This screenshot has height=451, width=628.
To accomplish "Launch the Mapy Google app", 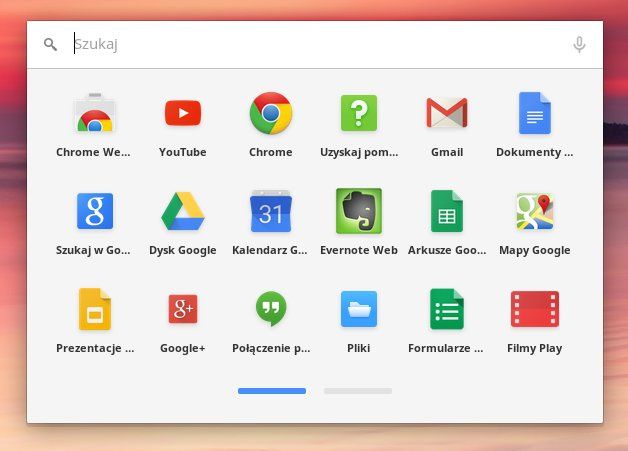I will tap(535, 211).
